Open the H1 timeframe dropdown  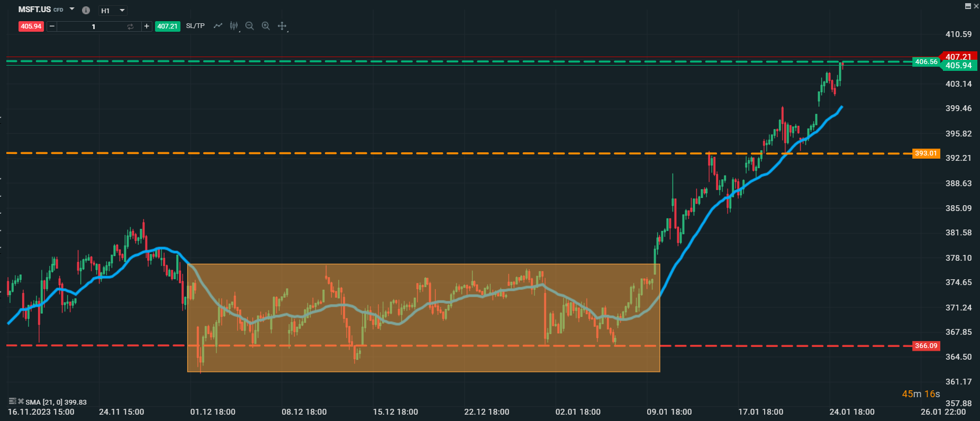[113, 11]
